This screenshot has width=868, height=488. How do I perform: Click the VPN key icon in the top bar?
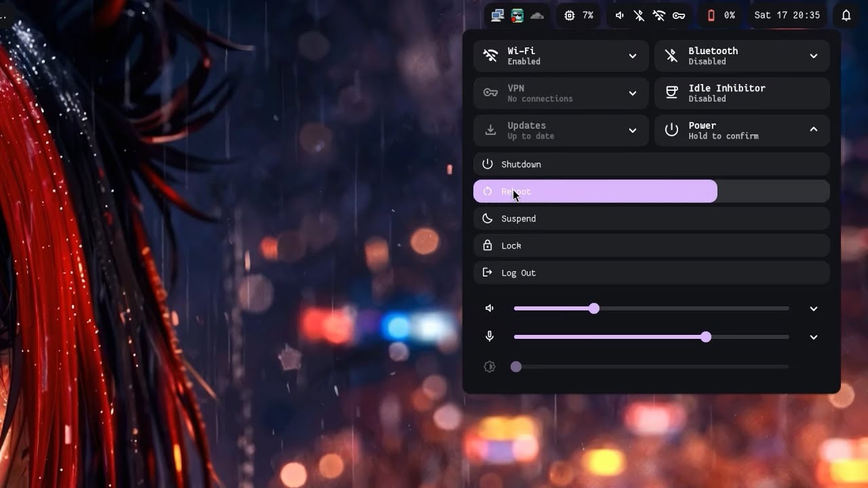click(x=679, y=16)
